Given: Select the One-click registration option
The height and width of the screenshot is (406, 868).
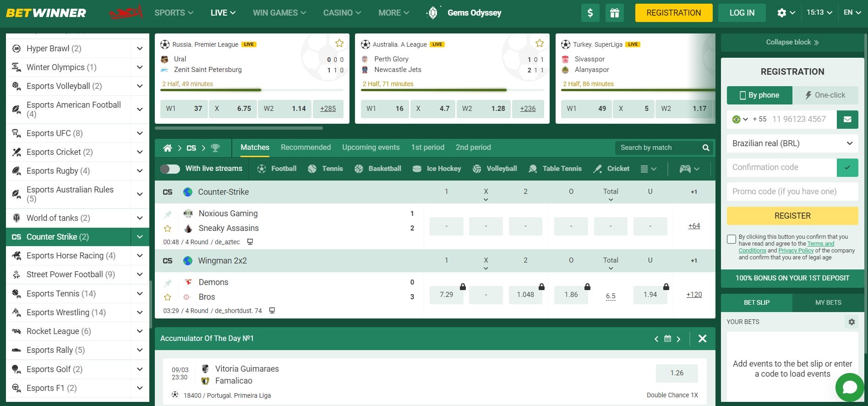Looking at the screenshot, I should pos(825,95).
